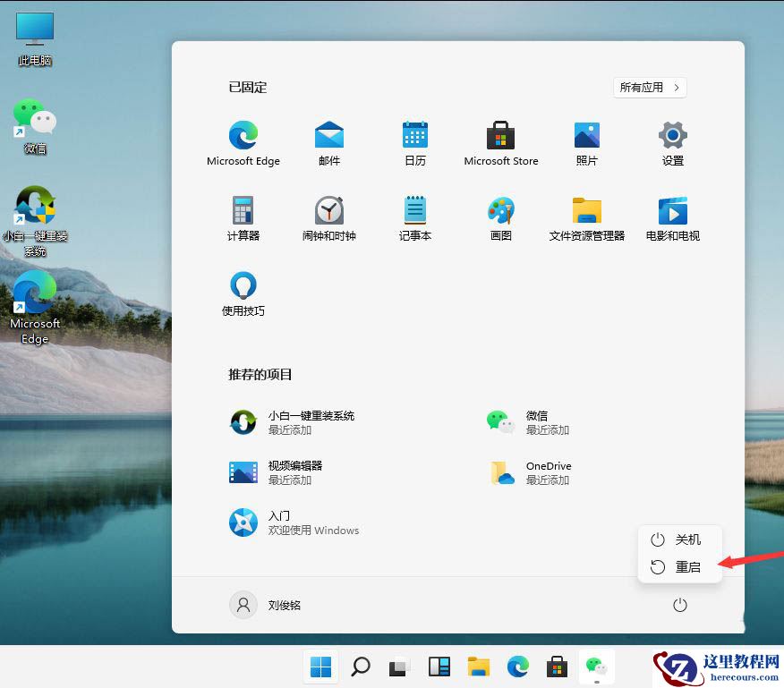Screen dimensions: 784x688
Task: Launch 电影和电视
Action: 672,213
